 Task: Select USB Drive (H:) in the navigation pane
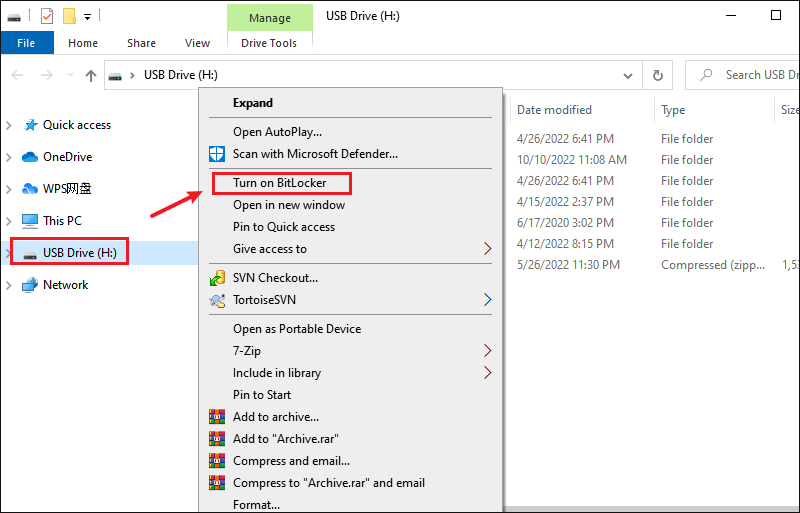[x=80, y=253]
